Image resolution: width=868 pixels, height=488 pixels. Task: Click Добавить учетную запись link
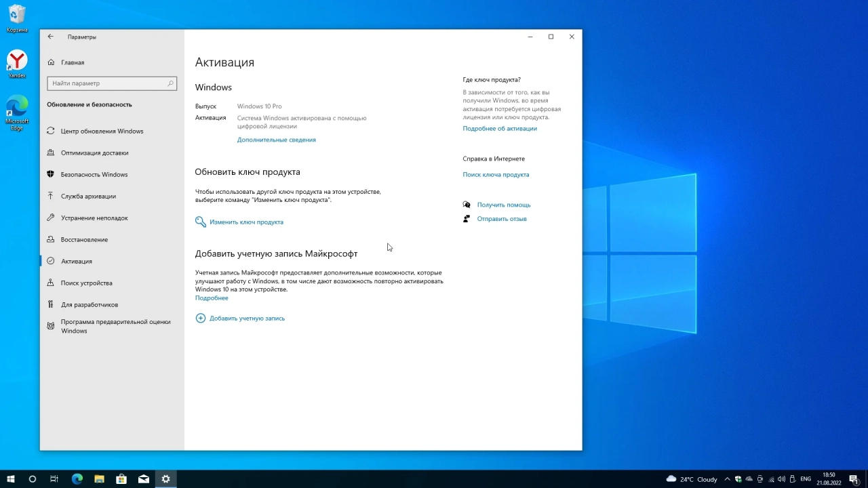coord(247,318)
